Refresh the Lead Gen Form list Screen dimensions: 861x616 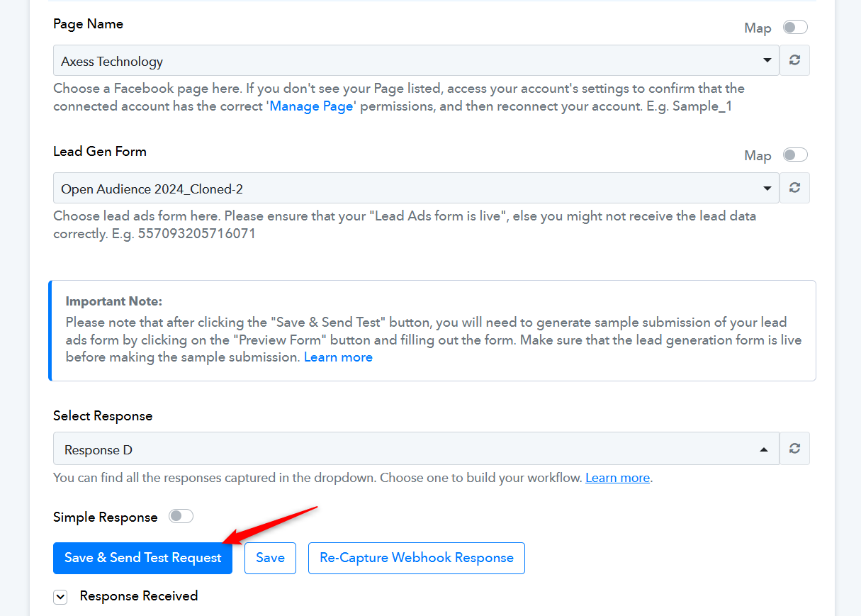(x=794, y=188)
